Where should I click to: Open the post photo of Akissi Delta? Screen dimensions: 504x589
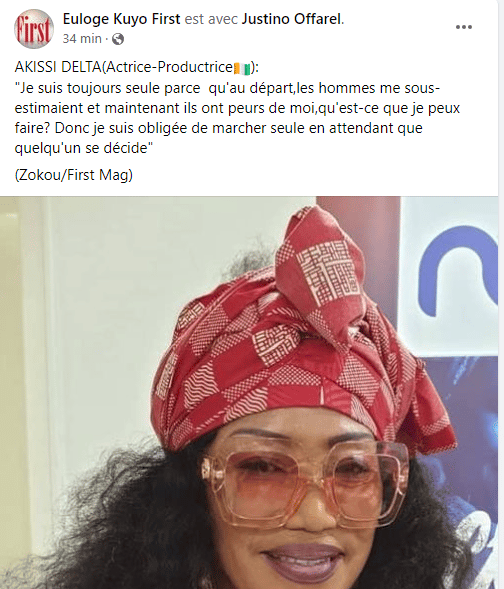[249, 393]
